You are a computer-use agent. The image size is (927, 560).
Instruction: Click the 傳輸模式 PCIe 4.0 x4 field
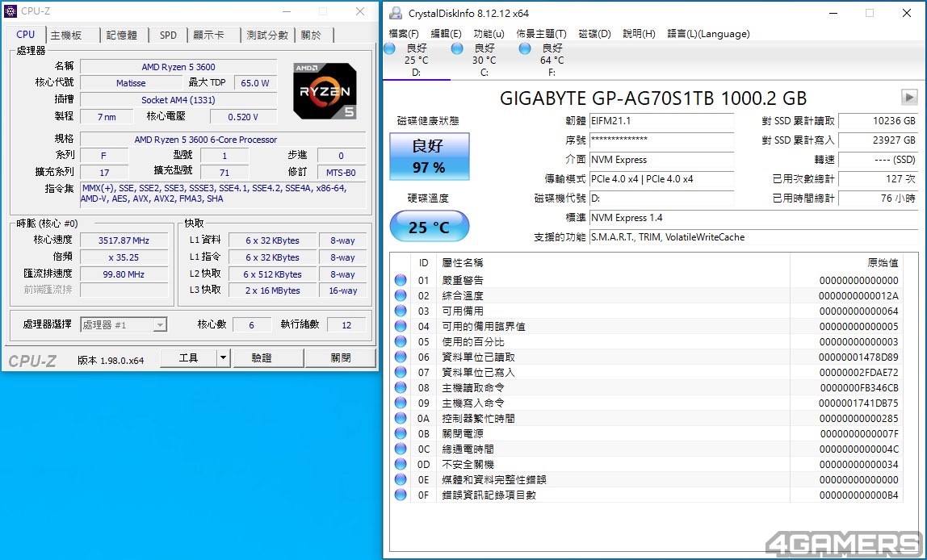661,179
